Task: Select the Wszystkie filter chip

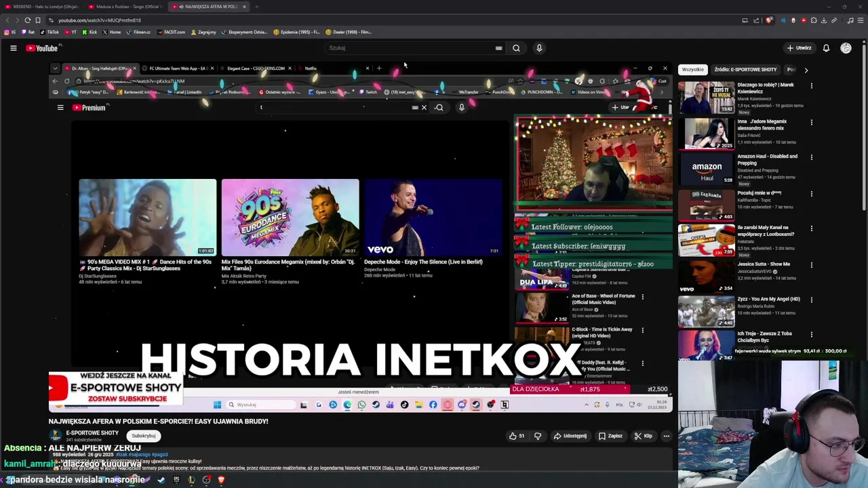Action: pos(692,69)
